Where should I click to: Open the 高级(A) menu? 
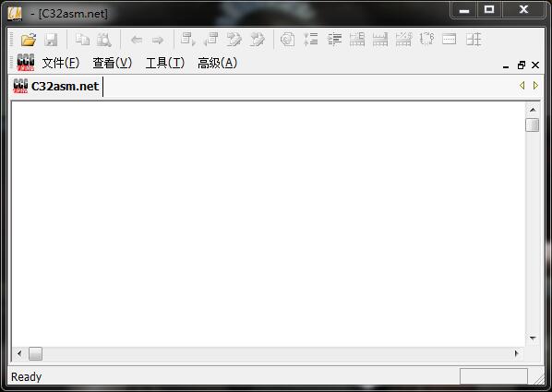pyautogui.click(x=217, y=63)
